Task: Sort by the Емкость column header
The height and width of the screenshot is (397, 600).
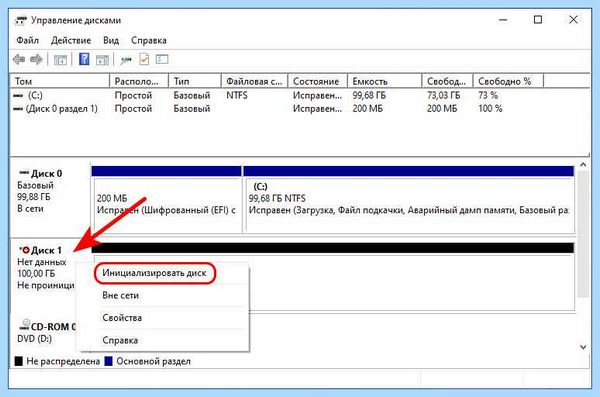Action: (385, 81)
